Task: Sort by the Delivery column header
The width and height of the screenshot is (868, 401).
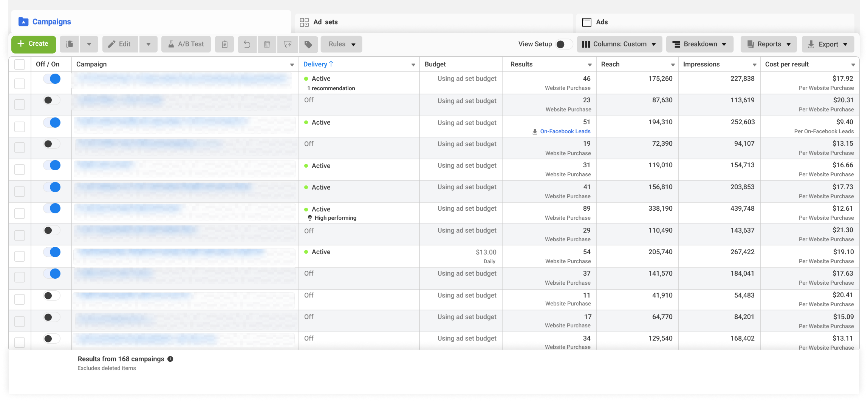Action: (315, 64)
